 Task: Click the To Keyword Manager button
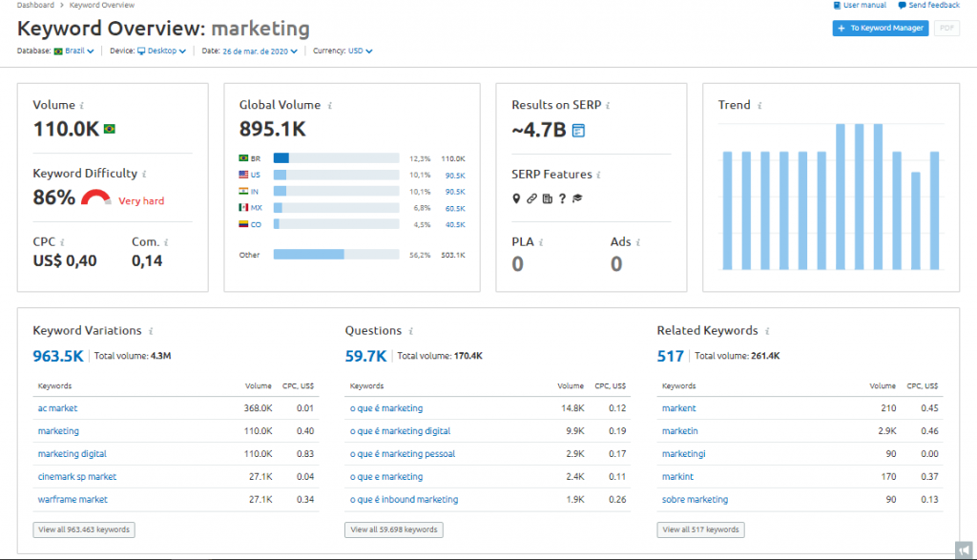[880, 28]
